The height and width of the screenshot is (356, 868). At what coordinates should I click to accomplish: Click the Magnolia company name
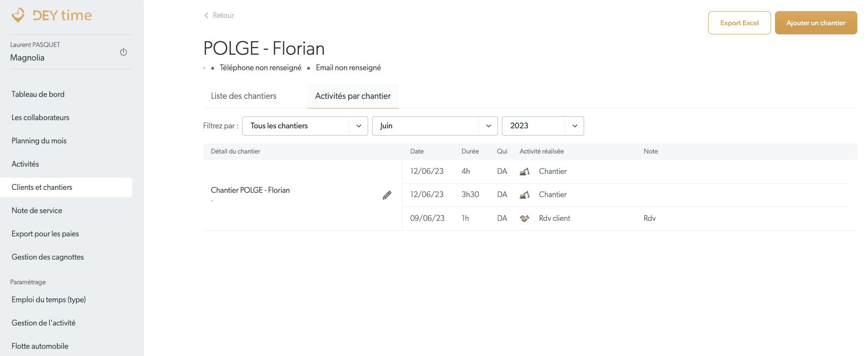27,58
